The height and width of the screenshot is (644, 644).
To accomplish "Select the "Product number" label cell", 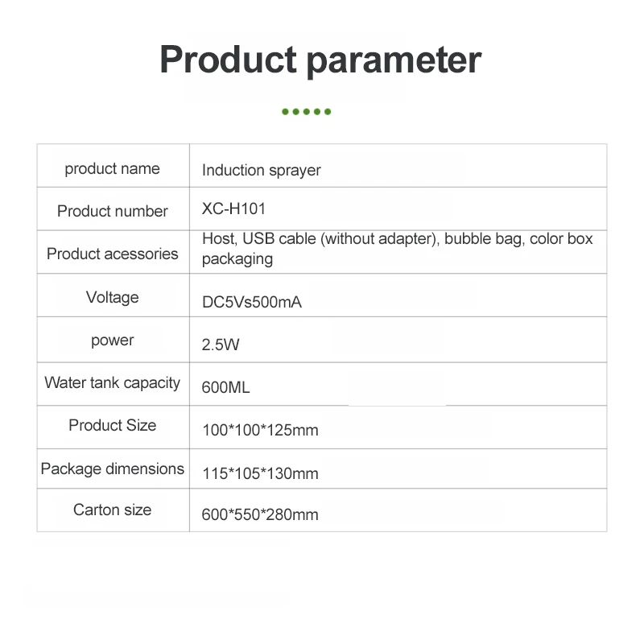I will click(113, 211).
